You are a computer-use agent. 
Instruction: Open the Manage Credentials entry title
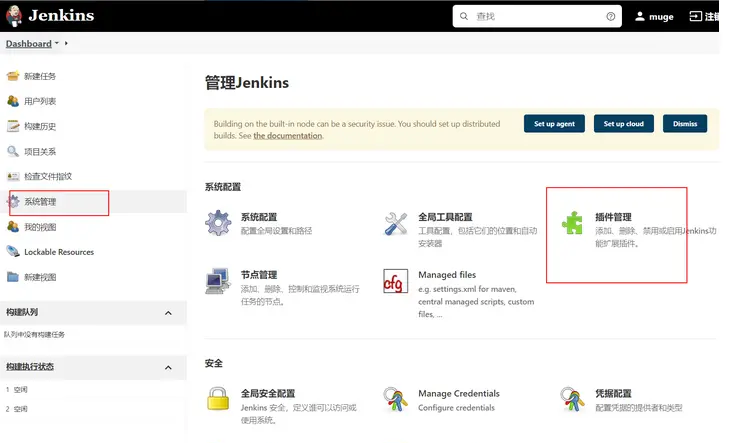(459, 393)
